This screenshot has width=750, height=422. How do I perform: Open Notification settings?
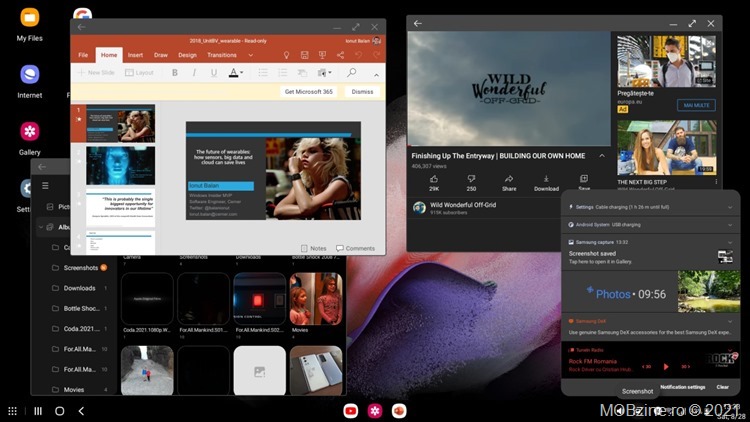tap(683, 387)
